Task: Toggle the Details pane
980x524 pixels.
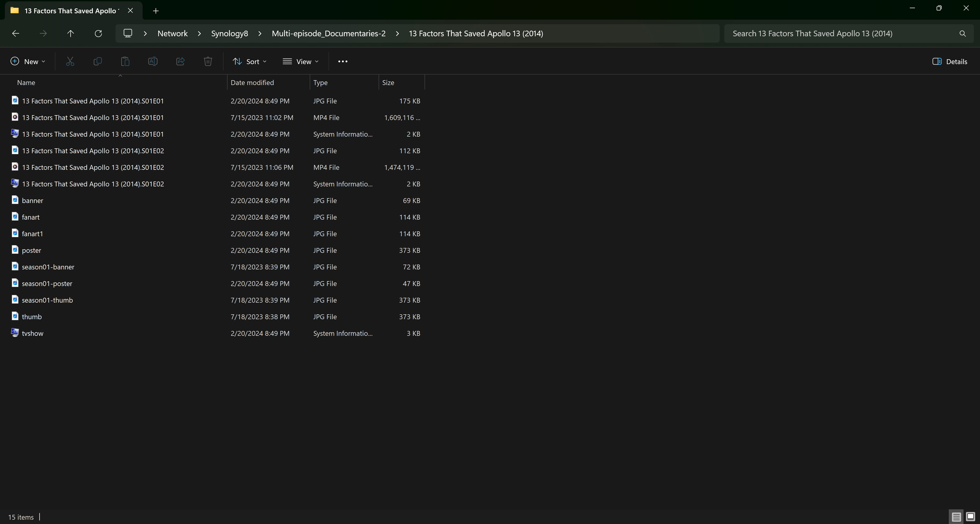Action: pos(950,61)
